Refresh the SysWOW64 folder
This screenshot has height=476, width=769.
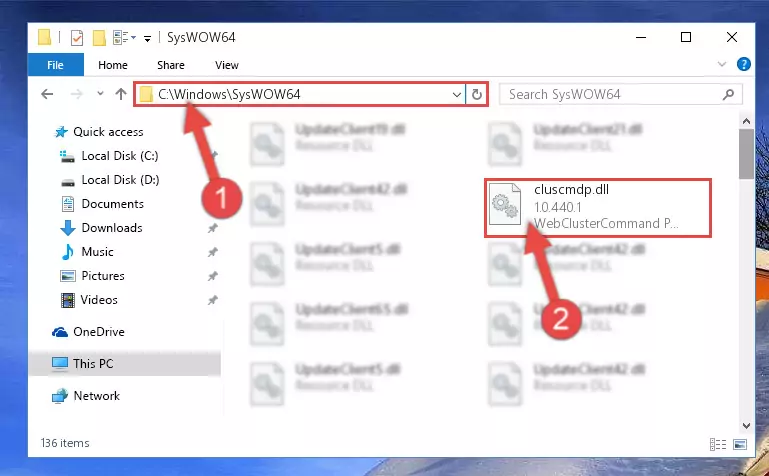point(476,94)
